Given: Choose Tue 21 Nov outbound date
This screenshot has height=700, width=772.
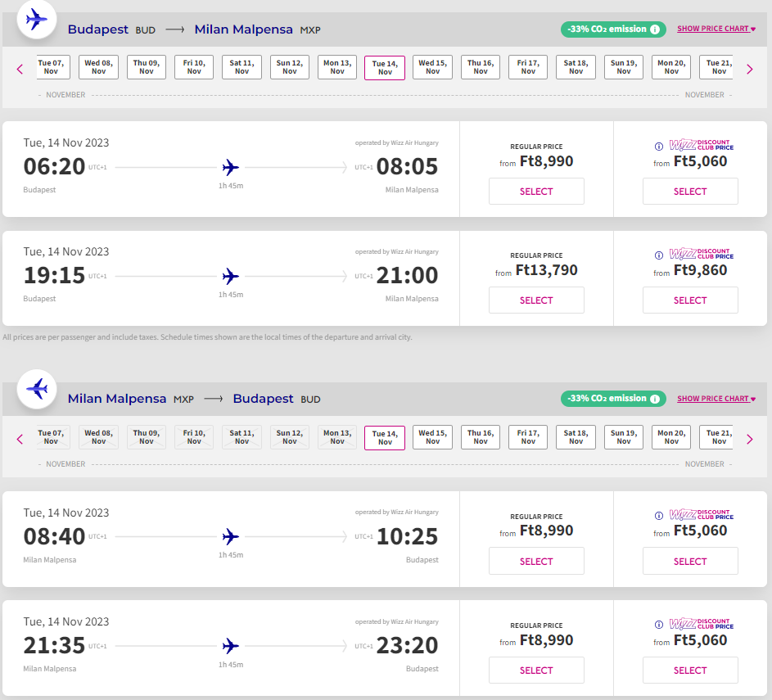Looking at the screenshot, I should pos(716,67).
